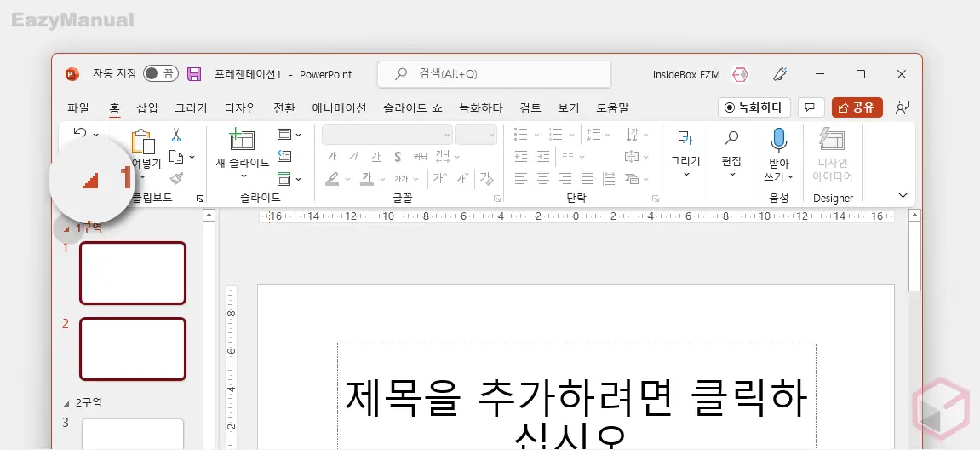Toggle strikethrough formatting icon
The height and width of the screenshot is (450, 980).
[421, 157]
